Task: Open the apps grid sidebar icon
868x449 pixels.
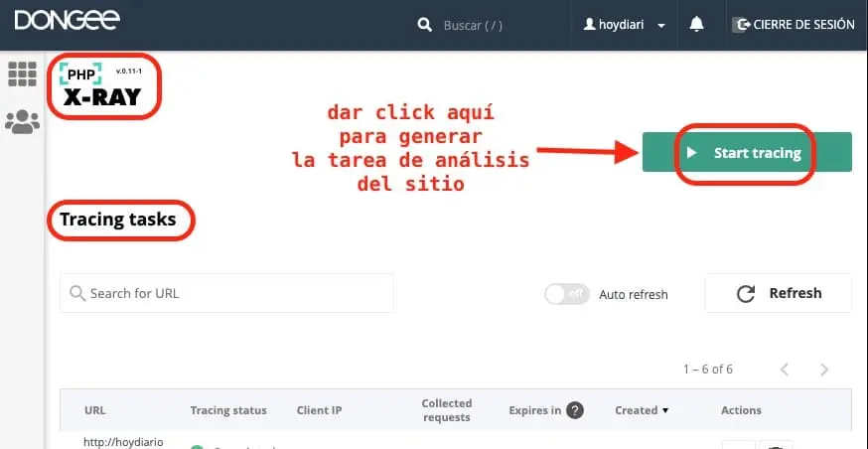Action: [x=22, y=75]
